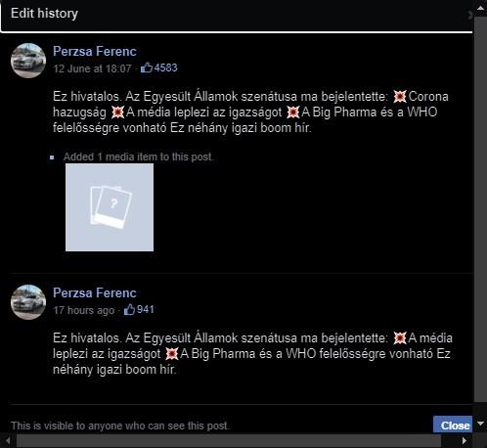Open the added media item placeholder thumbnail
The image size is (487, 448).
pos(110,207)
